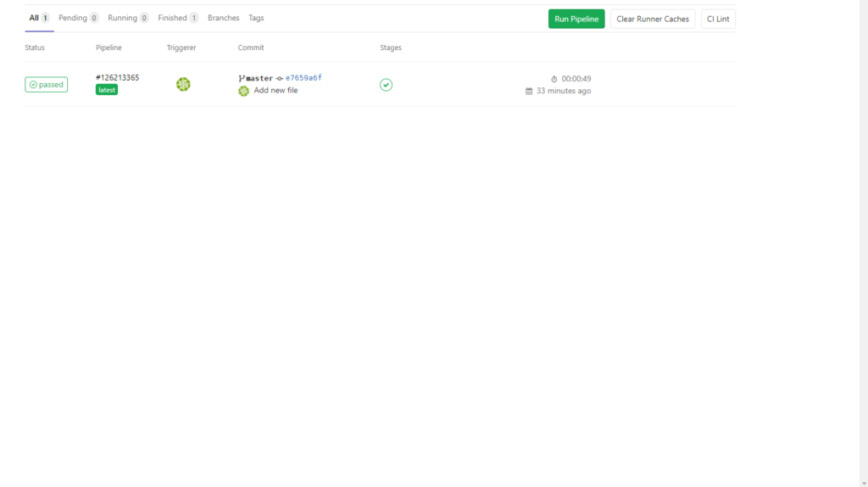Switch to the Finished tab
This screenshot has width=868, height=487.
178,18
